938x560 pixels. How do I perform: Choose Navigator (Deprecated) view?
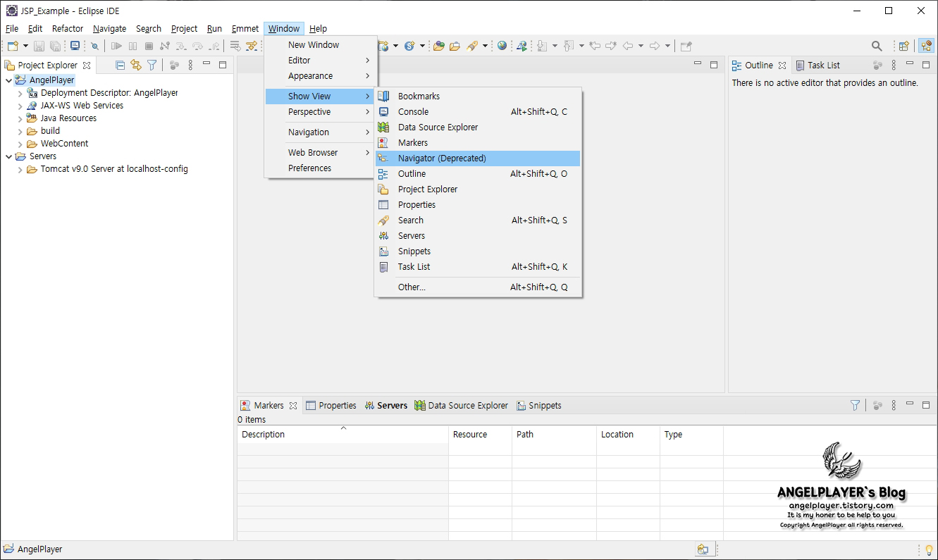(478, 158)
